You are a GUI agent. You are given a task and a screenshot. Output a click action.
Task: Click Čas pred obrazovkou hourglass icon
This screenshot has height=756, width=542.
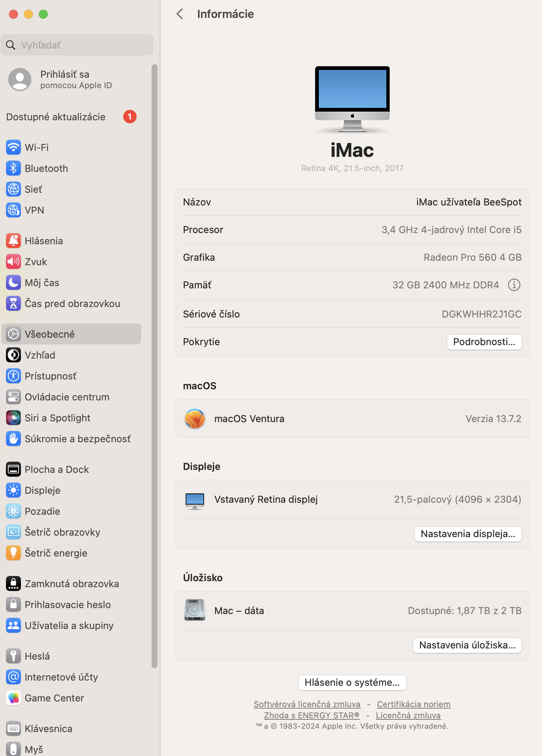click(13, 303)
